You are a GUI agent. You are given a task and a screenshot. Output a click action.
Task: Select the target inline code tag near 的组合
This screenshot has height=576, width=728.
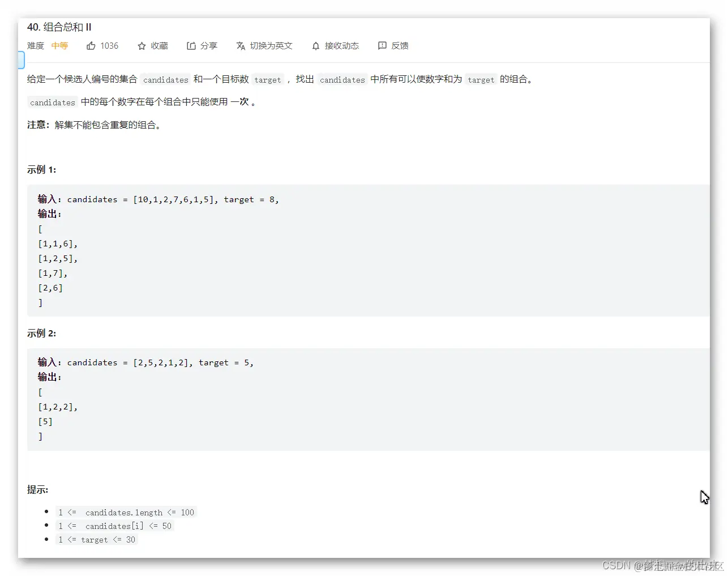(481, 80)
